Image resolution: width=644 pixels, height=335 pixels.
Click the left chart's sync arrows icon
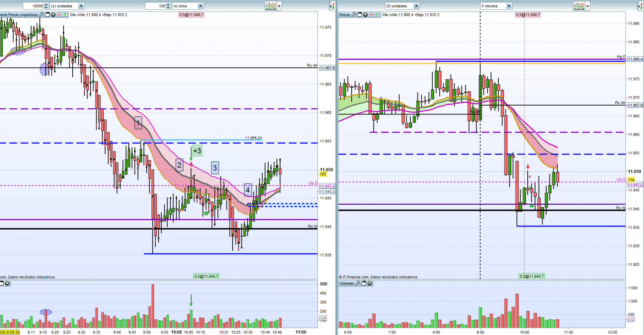tap(332, 6)
